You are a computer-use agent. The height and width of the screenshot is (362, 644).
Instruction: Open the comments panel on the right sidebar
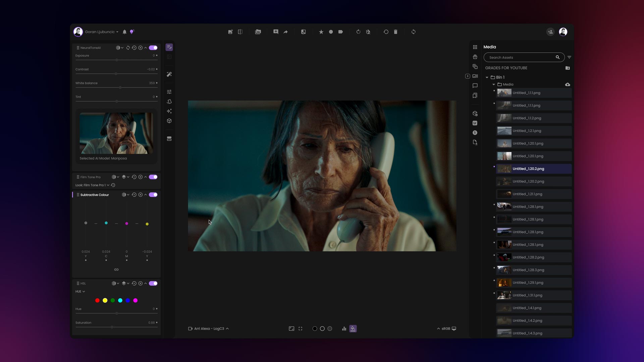475,86
